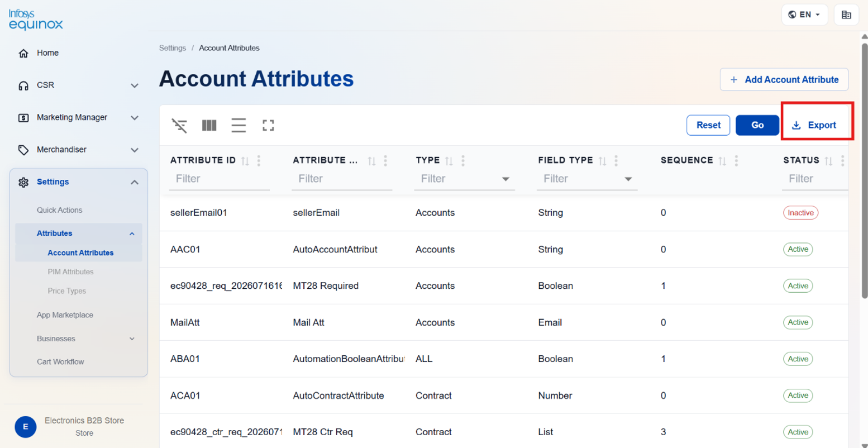Image resolution: width=868 pixels, height=448 pixels.
Task: Click the Number field type cell
Action: click(555, 396)
